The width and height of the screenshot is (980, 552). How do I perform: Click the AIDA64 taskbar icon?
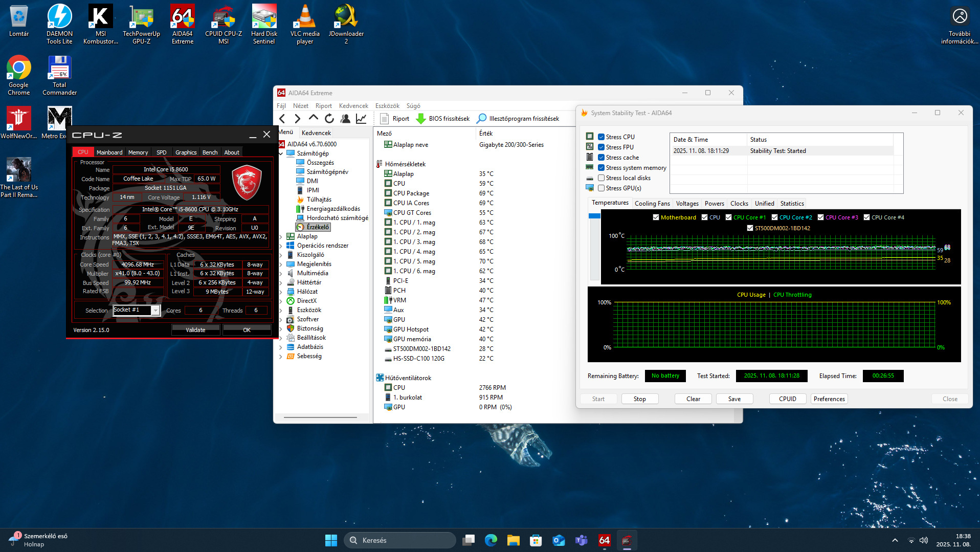point(604,540)
